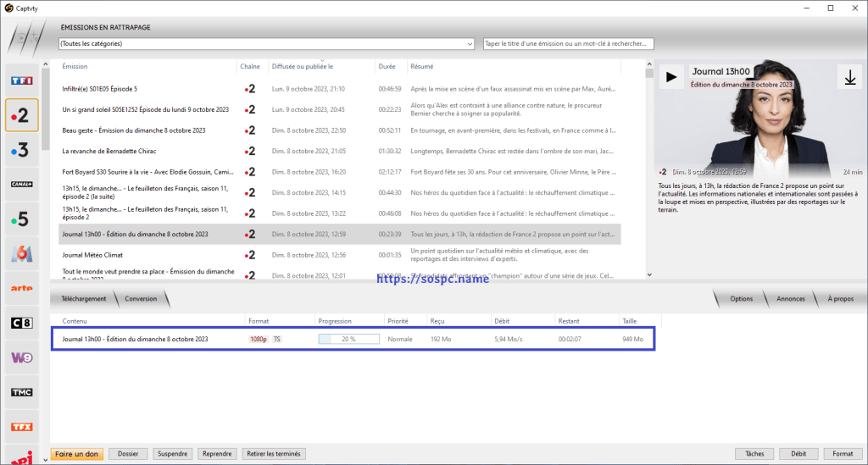Click the 20 % download progress bar

[348, 339]
